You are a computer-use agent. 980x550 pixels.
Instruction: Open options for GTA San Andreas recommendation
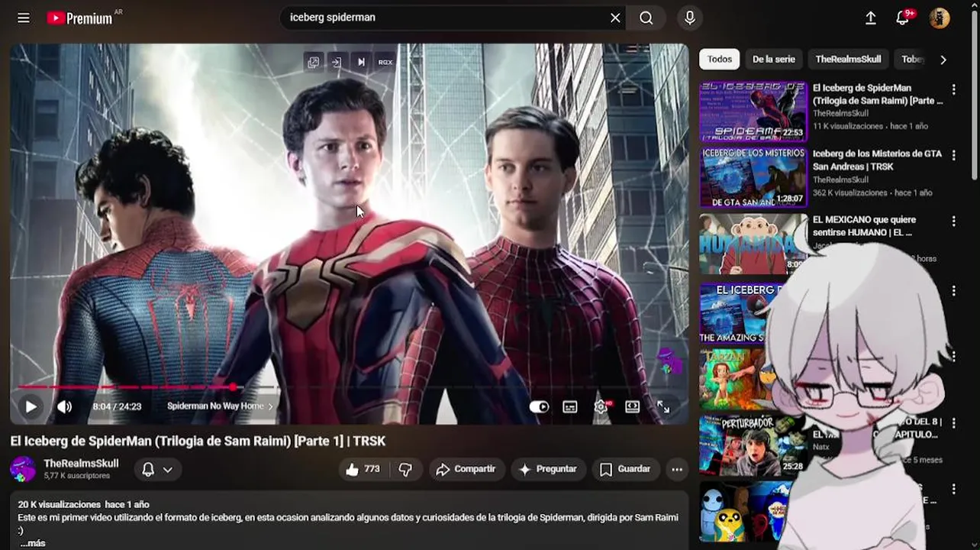click(953, 155)
